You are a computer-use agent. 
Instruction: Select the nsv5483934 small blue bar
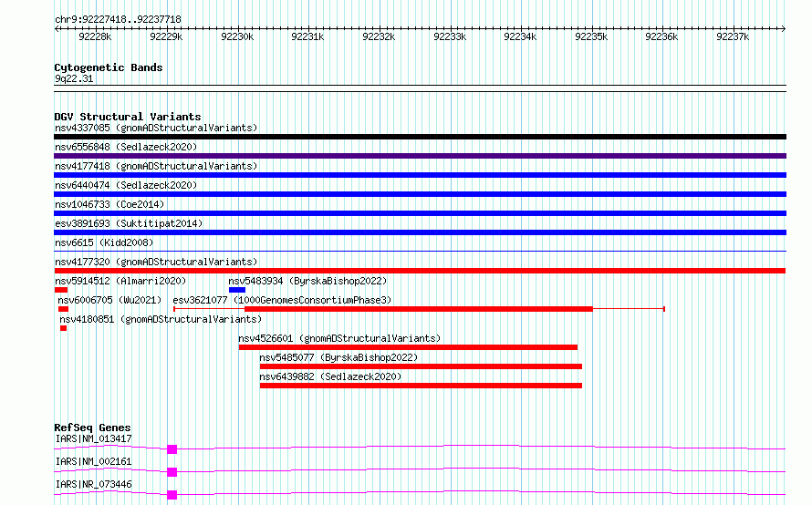237,290
